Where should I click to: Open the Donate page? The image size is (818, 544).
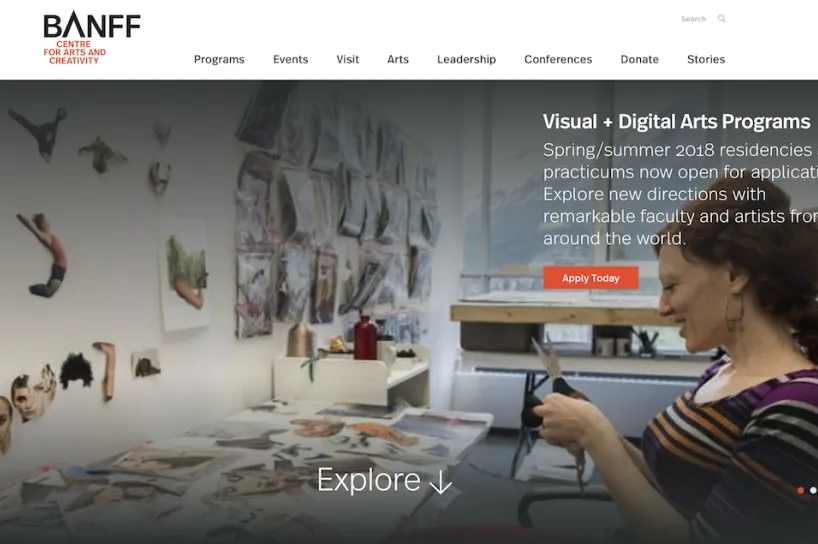(x=640, y=59)
